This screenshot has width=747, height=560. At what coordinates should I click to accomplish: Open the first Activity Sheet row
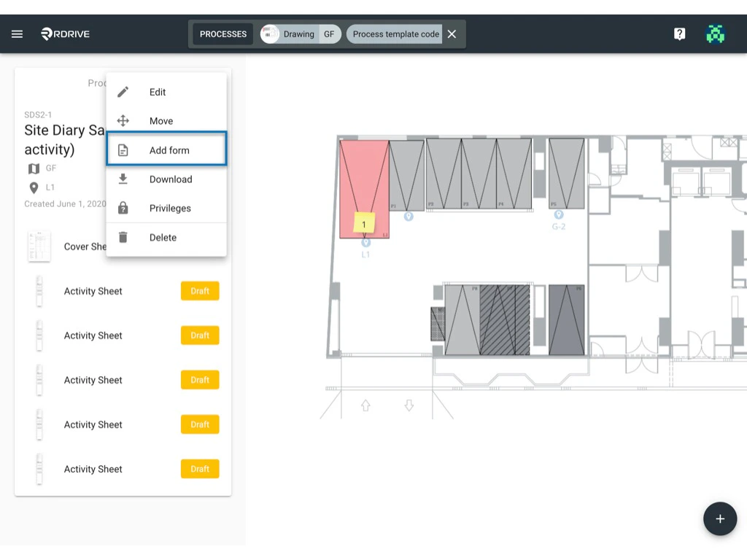point(123,291)
